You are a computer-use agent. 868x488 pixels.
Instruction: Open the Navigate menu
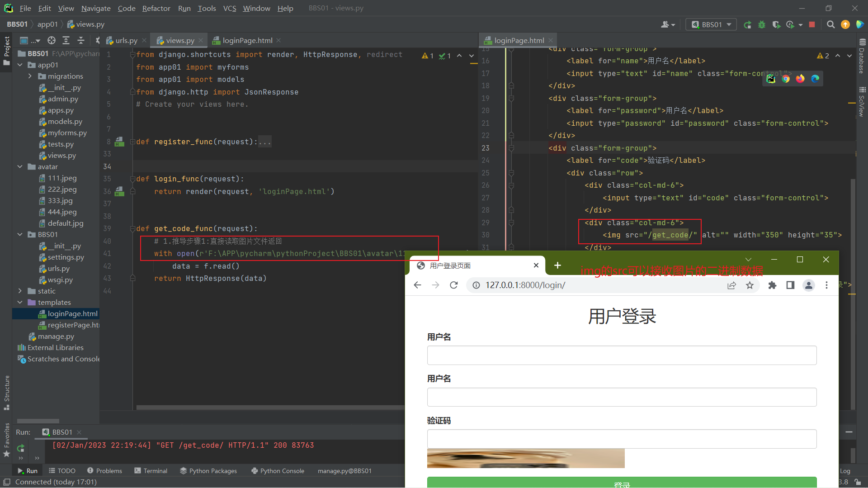[x=96, y=8]
